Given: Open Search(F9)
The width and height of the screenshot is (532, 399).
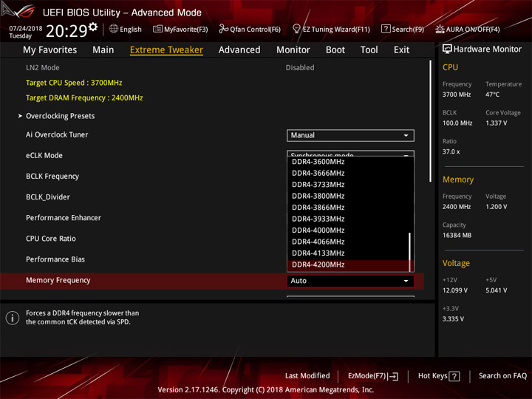Looking at the screenshot, I should 403,29.
